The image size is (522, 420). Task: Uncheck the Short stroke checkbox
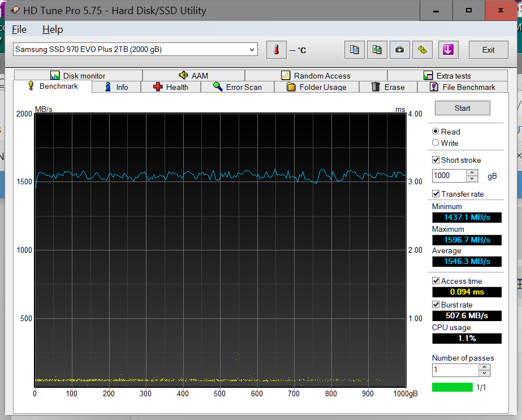tap(436, 160)
